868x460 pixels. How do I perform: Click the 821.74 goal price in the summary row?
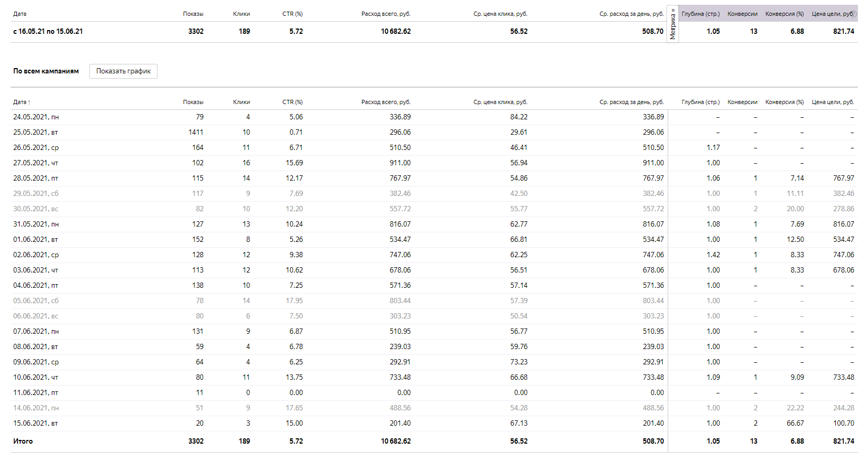(x=844, y=31)
